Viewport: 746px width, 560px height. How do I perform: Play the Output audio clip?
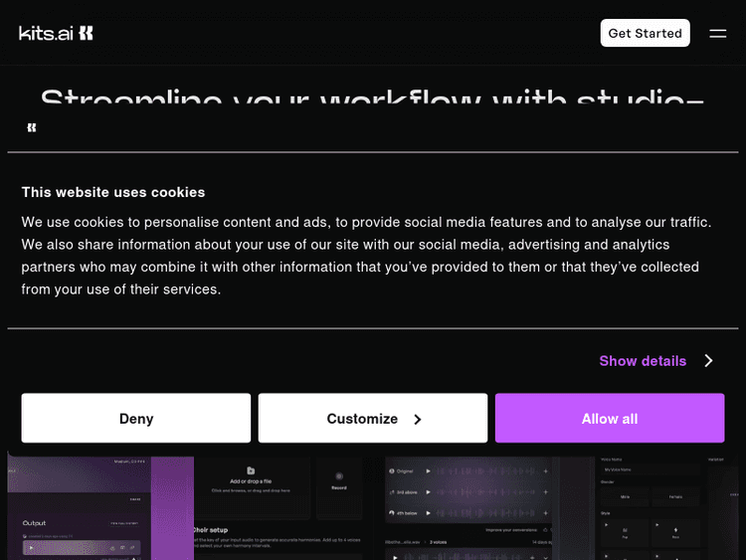tap(31, 548)
